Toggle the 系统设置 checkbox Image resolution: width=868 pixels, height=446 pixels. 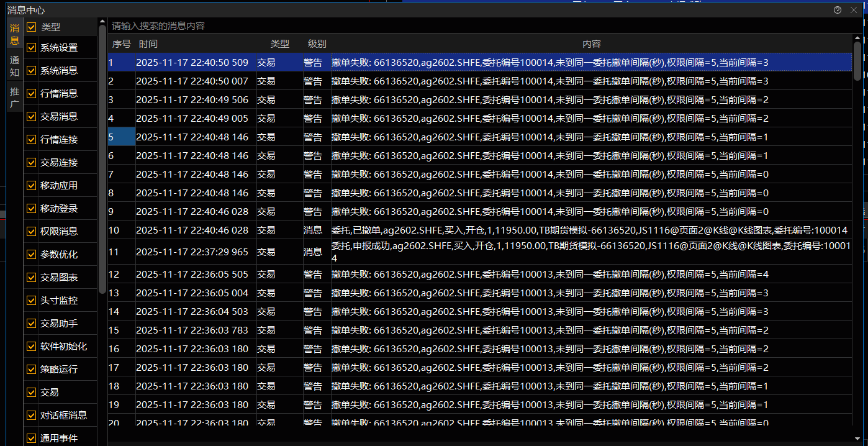click(32, 48)
